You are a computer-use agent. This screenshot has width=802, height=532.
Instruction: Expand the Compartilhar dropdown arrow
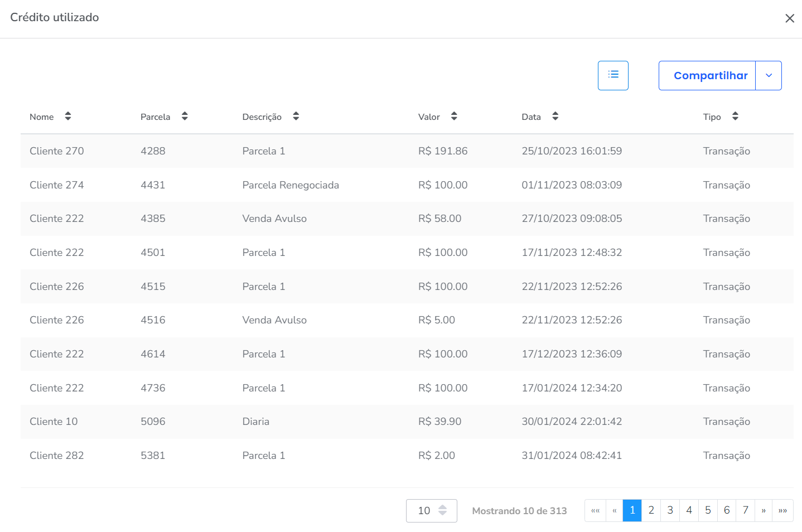tap(769, 75)
